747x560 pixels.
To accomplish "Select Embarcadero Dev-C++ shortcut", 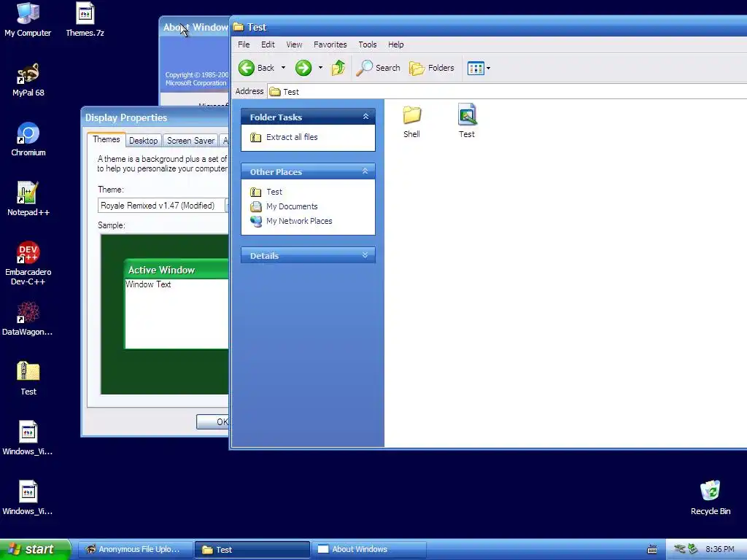I will [28, 263].
